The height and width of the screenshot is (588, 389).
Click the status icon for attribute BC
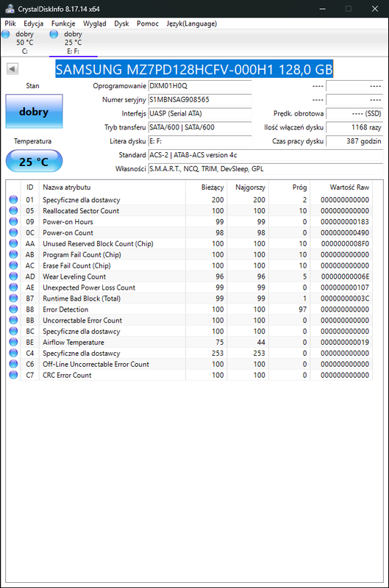tap(13, 331)
